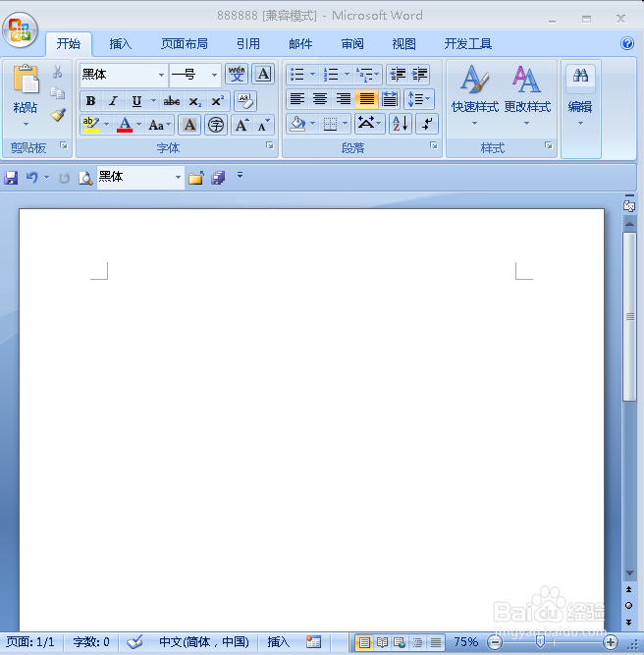The height and width of the screenshot is (655, 644).
Task: Open the 黑体 font box in quick access toolbar
Action: pos(140,178)
